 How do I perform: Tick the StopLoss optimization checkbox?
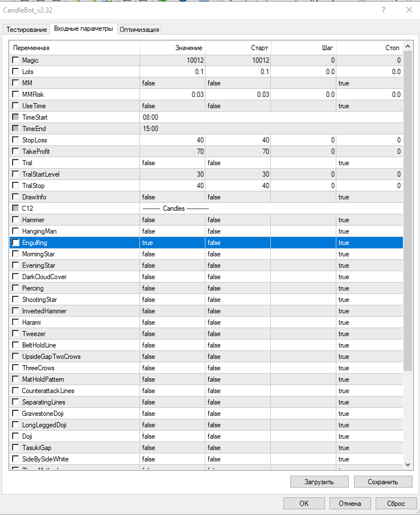coord(15,140)
